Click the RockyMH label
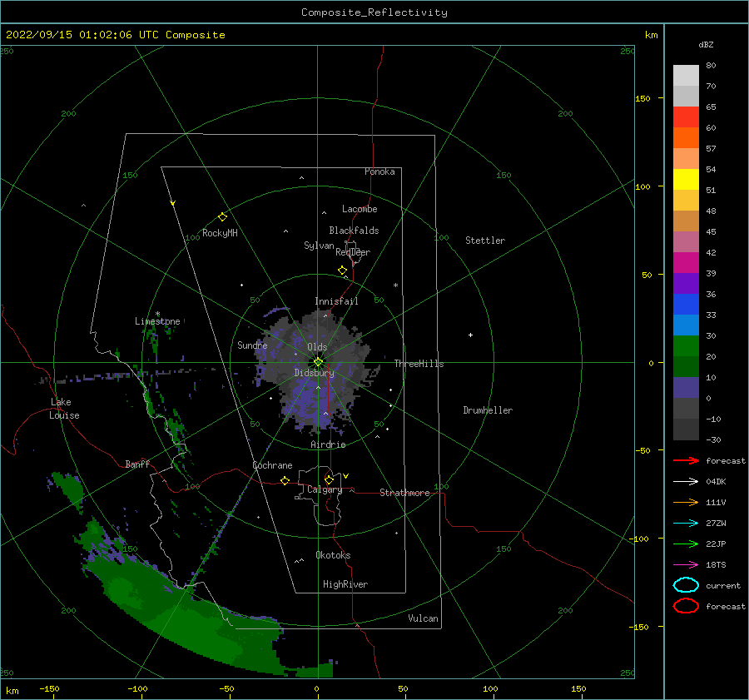 pos(220,233)
